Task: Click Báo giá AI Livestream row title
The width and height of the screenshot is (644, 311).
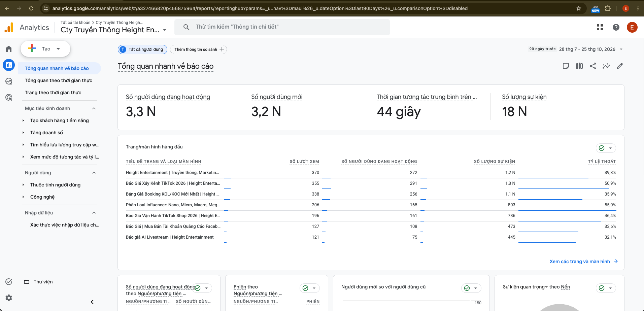Action: point(170,237)
